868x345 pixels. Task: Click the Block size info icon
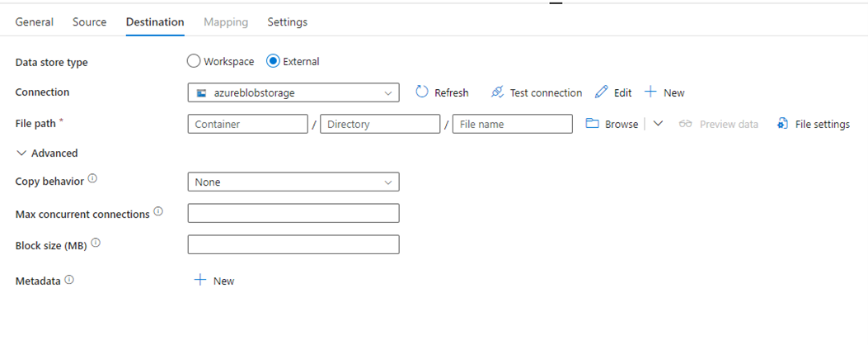pyautogui.click(x=96, y=243)
